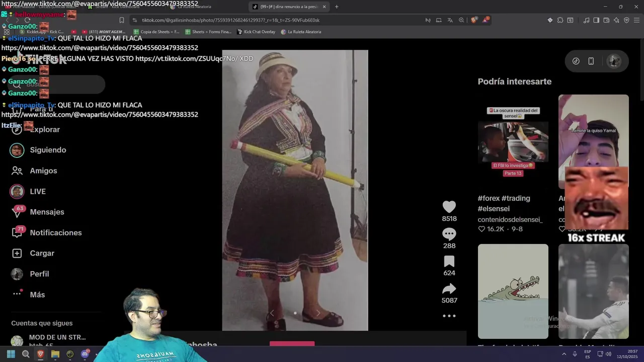Click the mobile phone icon at top right
This screenshot has width=644, height=362.
click(591, 61)
